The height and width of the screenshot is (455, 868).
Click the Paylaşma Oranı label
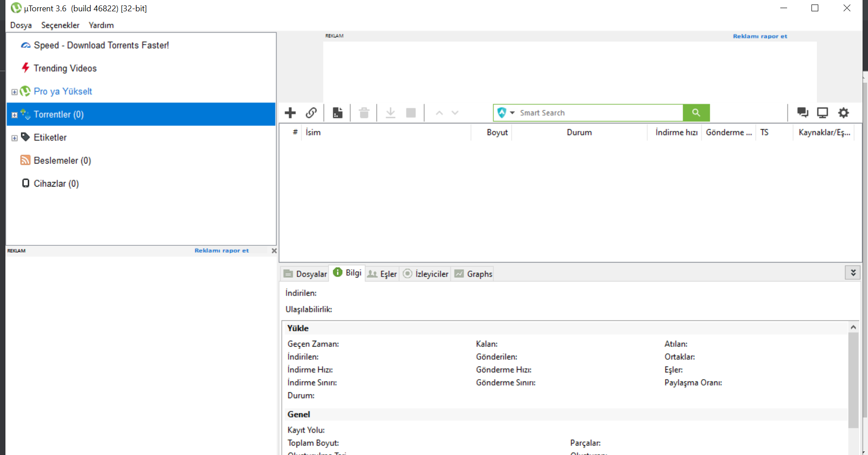(693, 383)
